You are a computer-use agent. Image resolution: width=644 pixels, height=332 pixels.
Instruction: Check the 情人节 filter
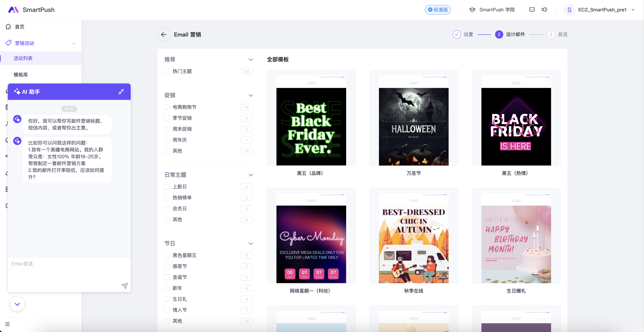point(167,310)
